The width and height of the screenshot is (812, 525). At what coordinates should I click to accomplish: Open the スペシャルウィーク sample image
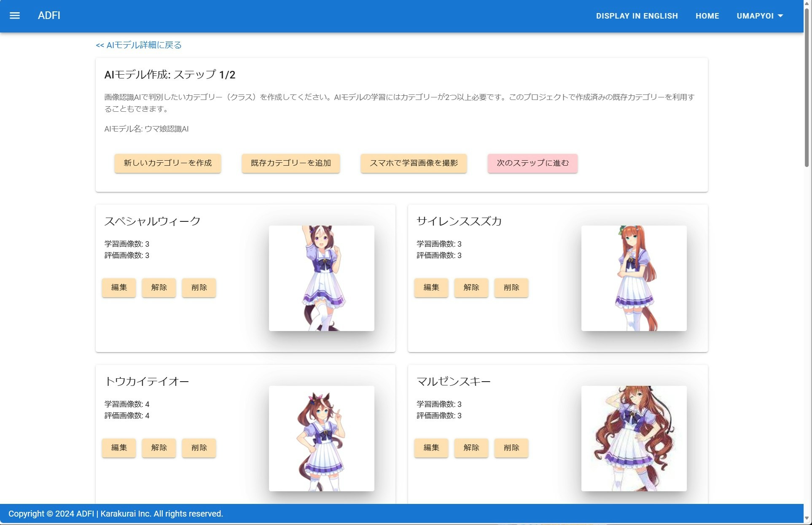(321, 278)
